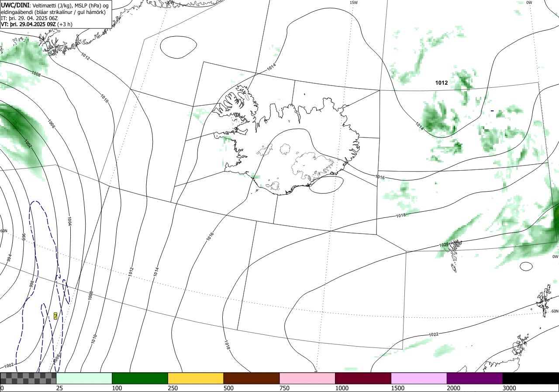
Task: Pick the dark red 1000–1500 legend swatch
Action: (x=363, y=378)
